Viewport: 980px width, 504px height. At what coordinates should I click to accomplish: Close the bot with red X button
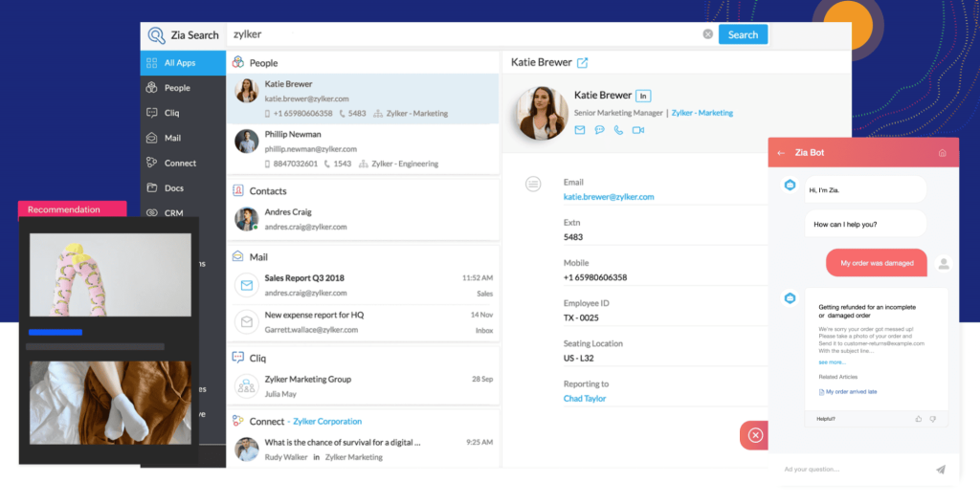756,435
